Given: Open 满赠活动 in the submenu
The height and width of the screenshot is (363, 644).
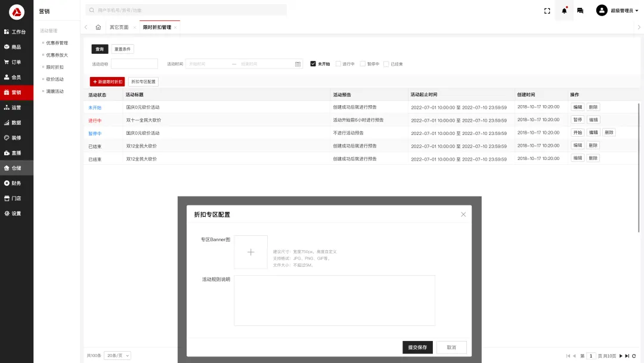Looking at the screenshot, I should pyautogui.click(x=55, y=91).
